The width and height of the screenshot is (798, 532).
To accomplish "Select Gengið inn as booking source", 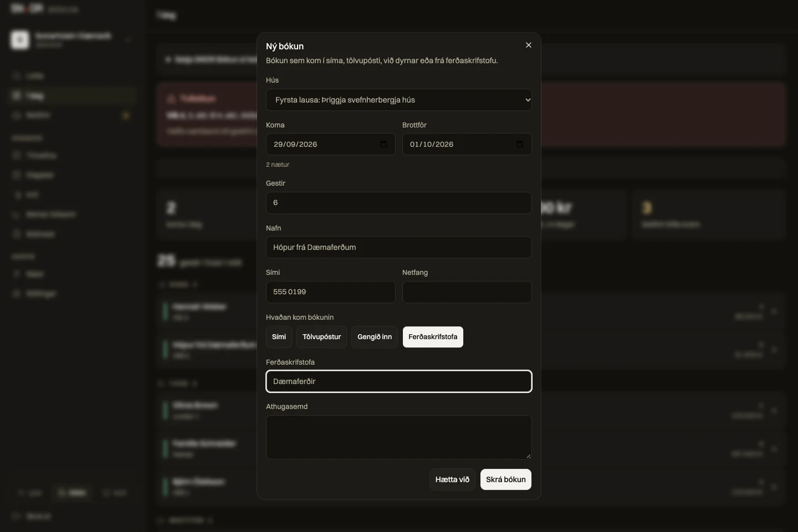I will [x=375, y=337].
